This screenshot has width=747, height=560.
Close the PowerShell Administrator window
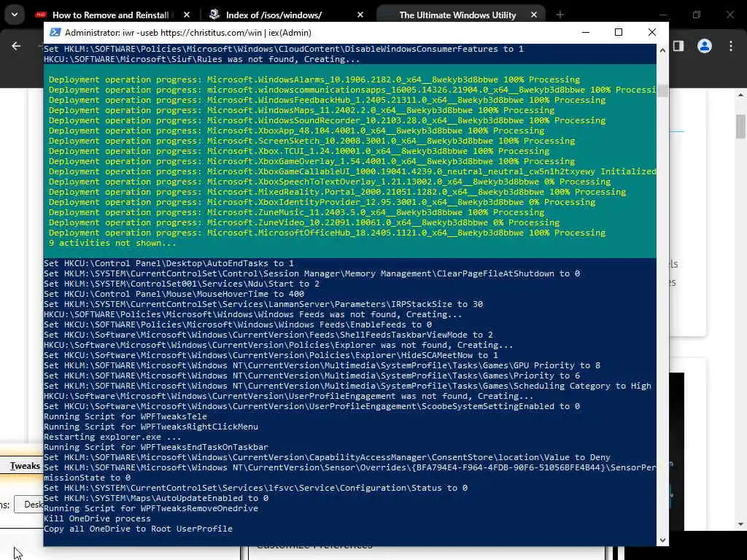651,32
